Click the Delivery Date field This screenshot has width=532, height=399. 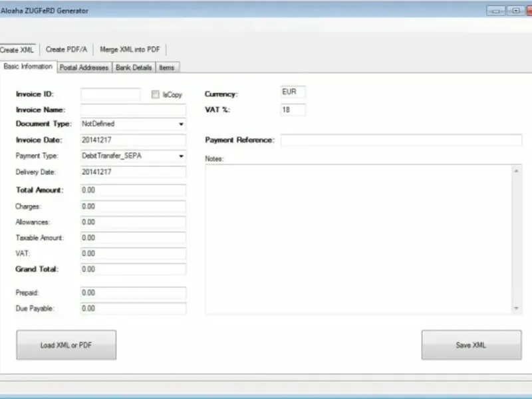pyautogui.click(x=134, y=172)
